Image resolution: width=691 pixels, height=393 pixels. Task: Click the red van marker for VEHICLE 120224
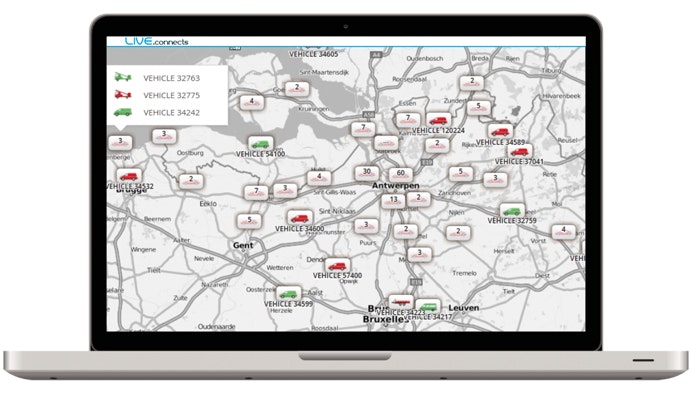[438, 120]
